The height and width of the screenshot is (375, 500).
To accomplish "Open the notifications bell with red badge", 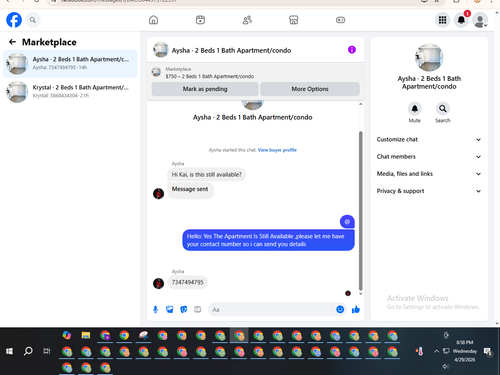I will tap(461, 20).
